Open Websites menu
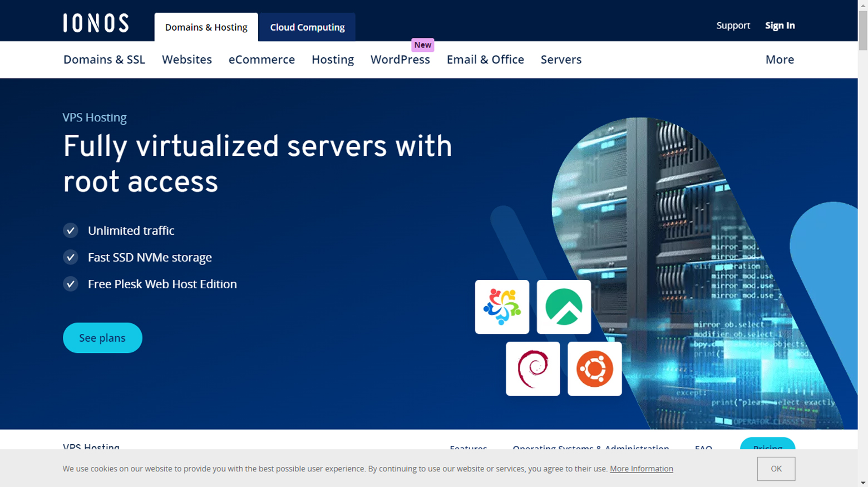The width and height of the screenshot is (868, 487). [187, 60]
